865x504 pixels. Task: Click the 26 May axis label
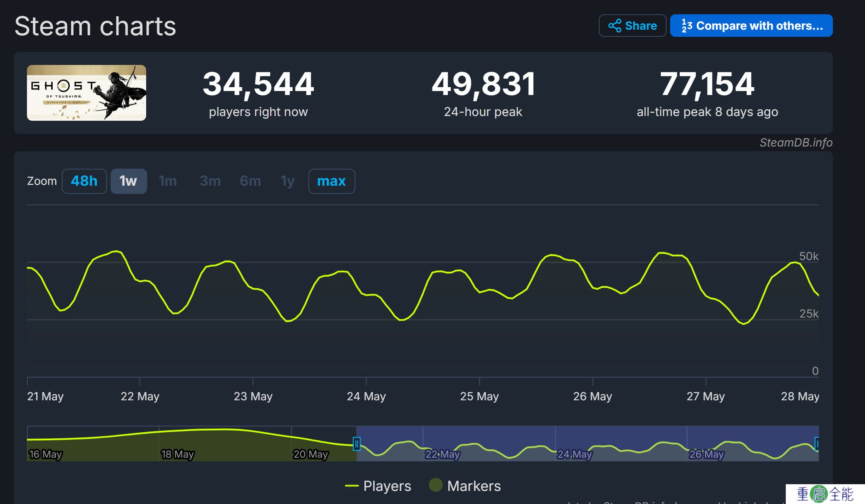593,396
